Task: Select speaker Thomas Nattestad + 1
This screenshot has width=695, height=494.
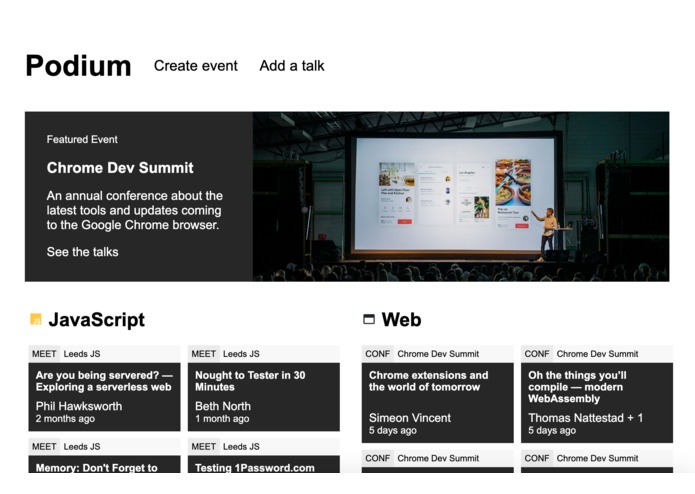Action: (x=586, y=417)
